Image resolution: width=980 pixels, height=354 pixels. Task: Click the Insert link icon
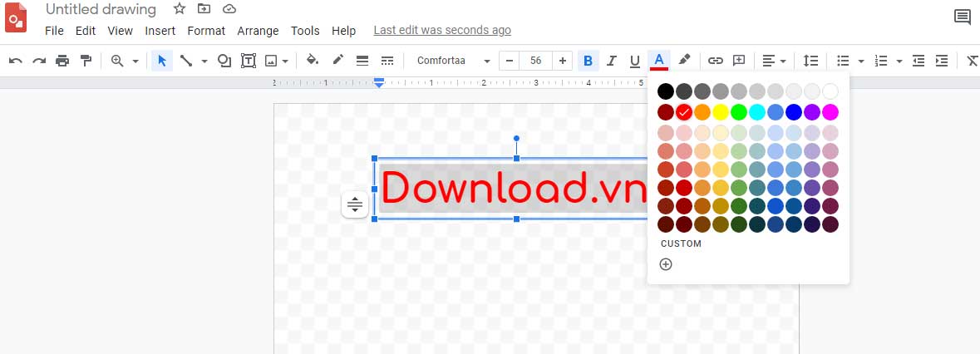pos(715,61)
